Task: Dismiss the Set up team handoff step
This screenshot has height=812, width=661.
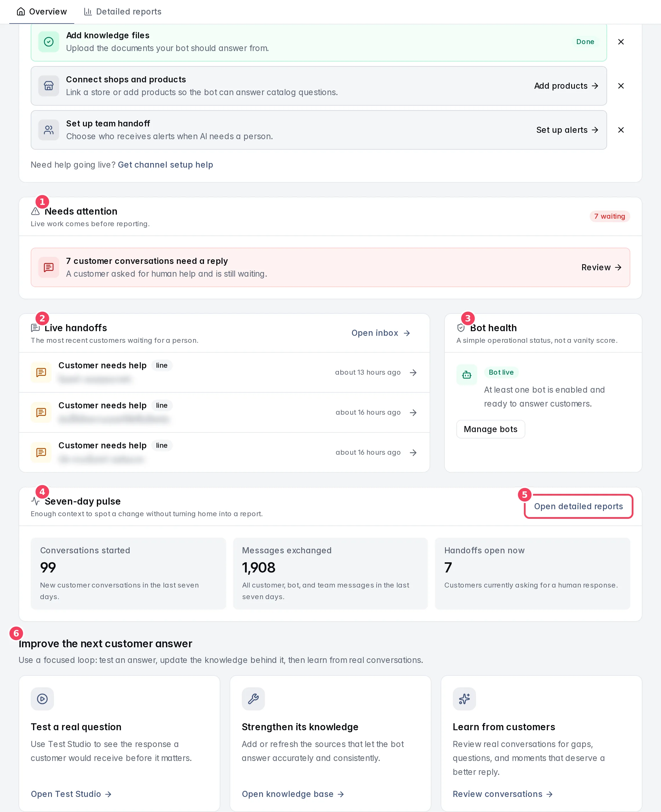Action: coord(621,130)
